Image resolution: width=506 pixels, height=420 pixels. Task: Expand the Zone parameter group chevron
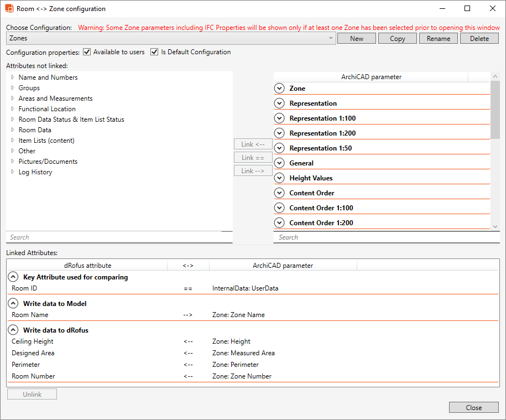click(x=279, y=89)
